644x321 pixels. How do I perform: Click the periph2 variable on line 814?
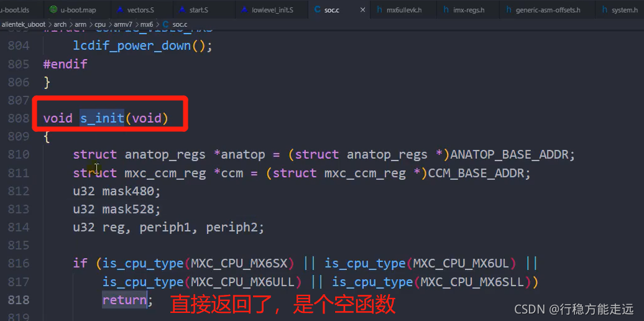click(x=232, y=227)
